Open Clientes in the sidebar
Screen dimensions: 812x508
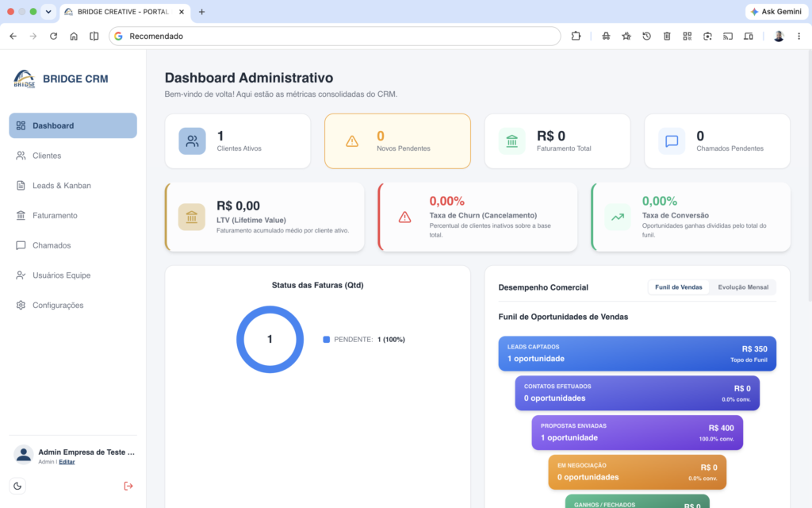pos(73,156)
